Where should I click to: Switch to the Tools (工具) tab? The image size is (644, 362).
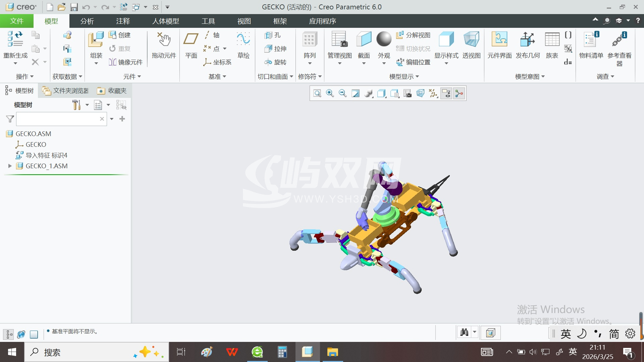(x=208, y=21)
